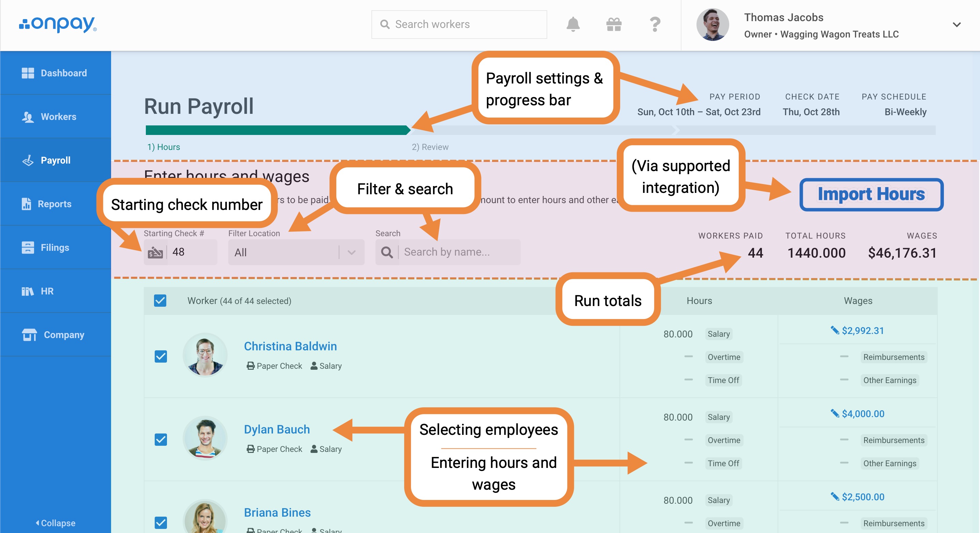Edit Dylan Bauch's $4,000.00 wage

pos(857,413)
